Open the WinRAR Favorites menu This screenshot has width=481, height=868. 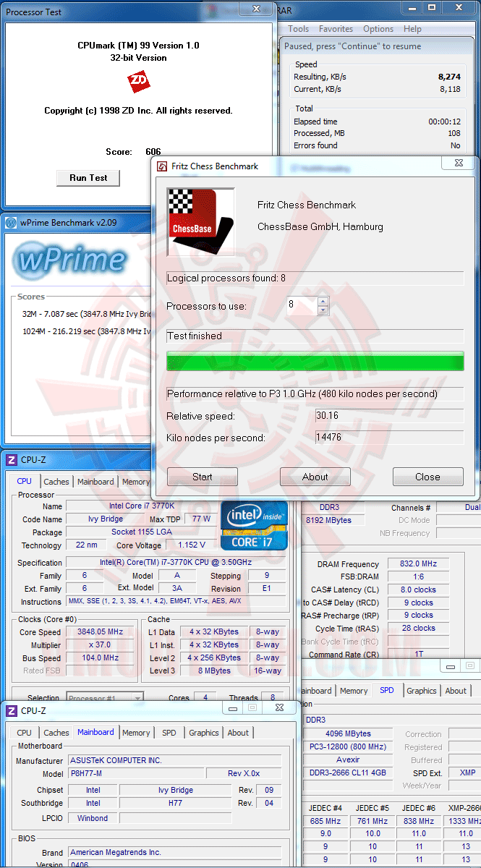[x=336, y=29]
